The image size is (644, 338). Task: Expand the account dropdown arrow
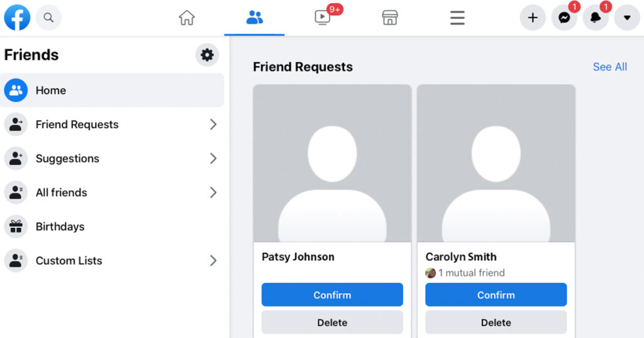[x=627, y=18]
